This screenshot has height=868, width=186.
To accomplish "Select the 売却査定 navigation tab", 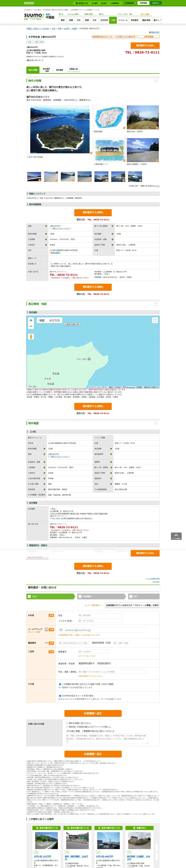I will 135,20.
